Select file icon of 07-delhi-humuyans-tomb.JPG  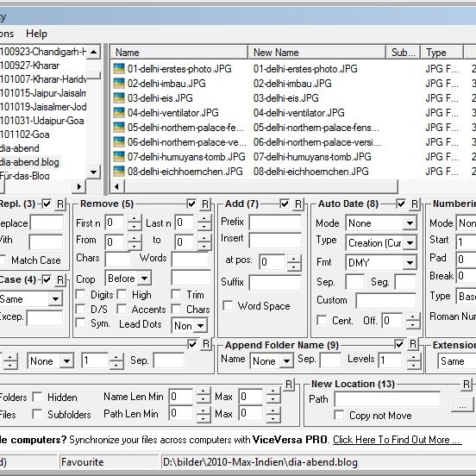pyautogui.click(x=119, y=157)
